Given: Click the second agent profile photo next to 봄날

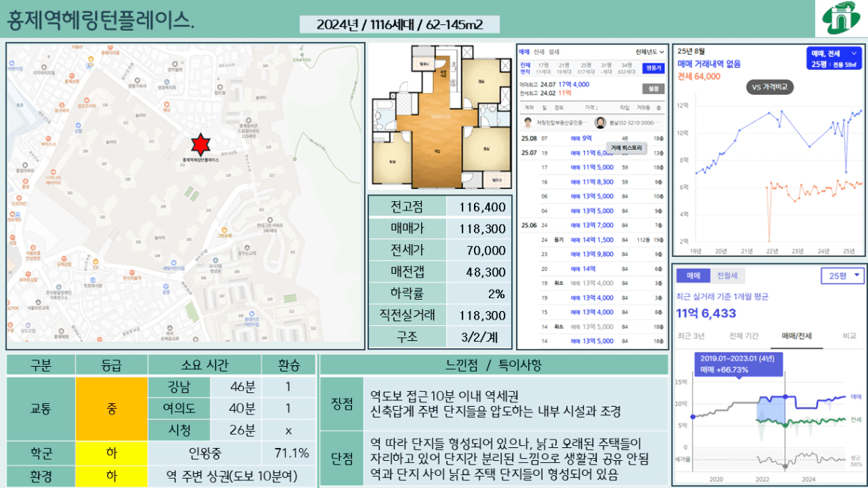Looking at the screenshot, I should pos(600,122).
